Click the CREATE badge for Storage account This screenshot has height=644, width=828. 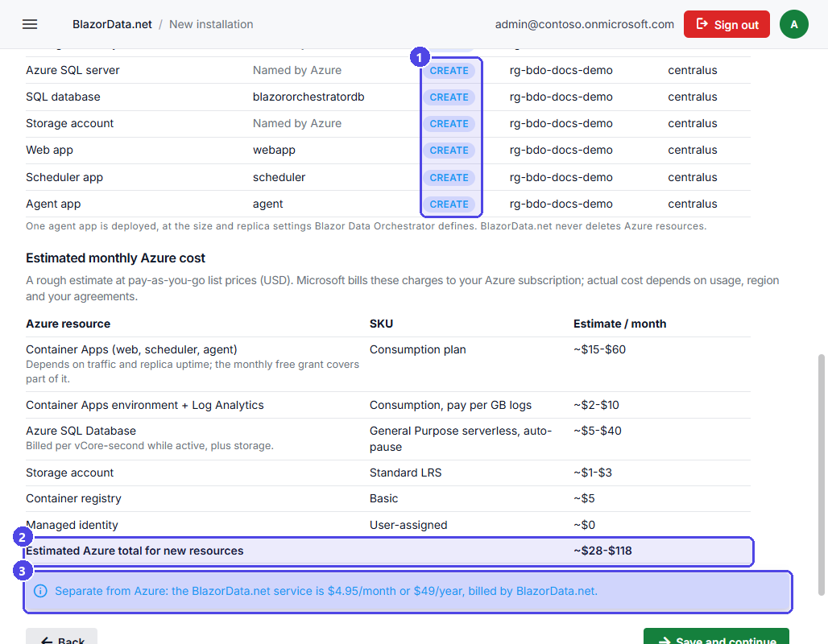tap(449, 123)
